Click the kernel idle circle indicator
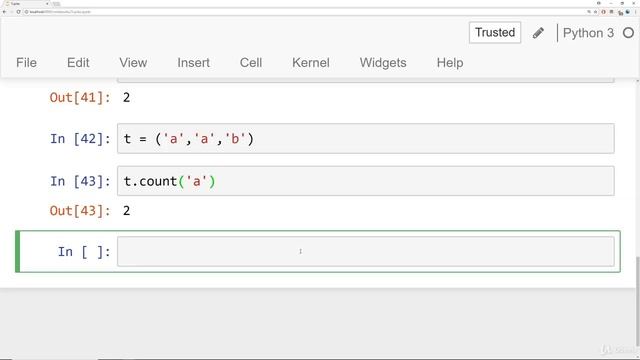The width and height of the screenshot is (640, 360). click(x=629, y=33)
